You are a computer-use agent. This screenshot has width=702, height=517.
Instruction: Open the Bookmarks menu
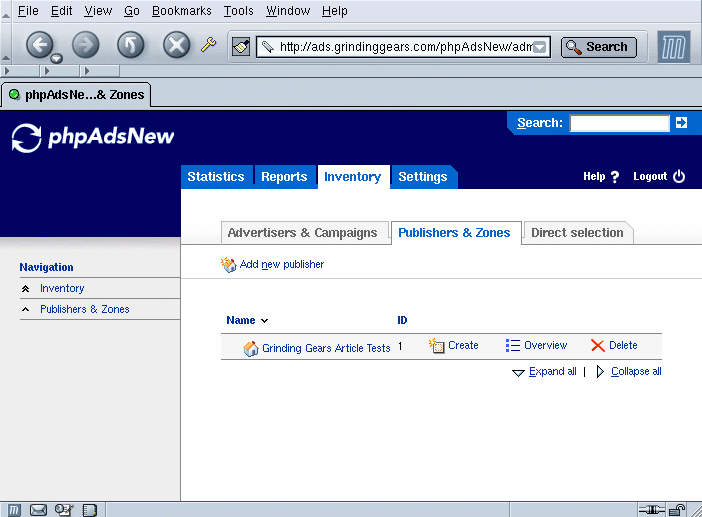pyautogui.click(x=181, y=11)
